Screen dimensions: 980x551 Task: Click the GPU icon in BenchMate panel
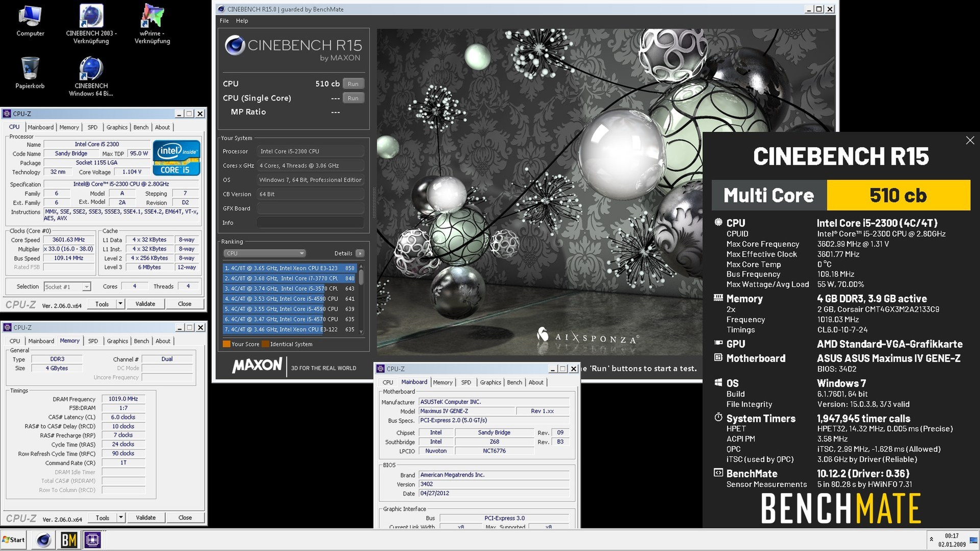tap(718, 343)
